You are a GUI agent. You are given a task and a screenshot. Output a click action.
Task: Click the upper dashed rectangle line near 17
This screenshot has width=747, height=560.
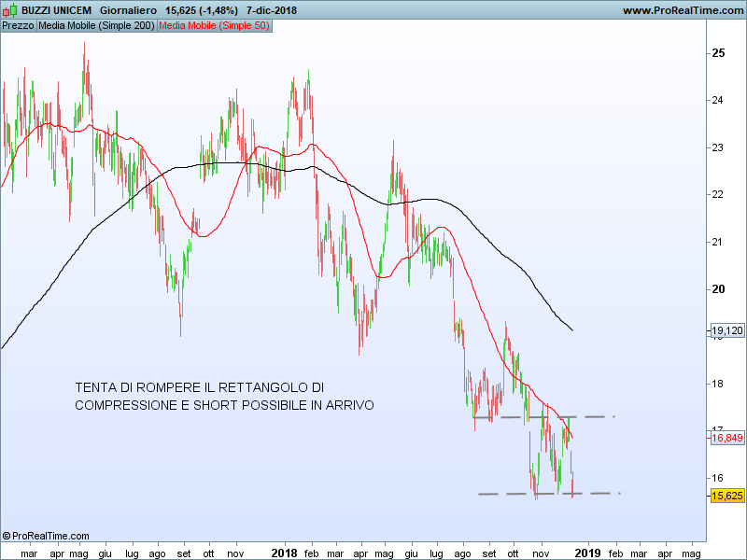coord(543,417)
